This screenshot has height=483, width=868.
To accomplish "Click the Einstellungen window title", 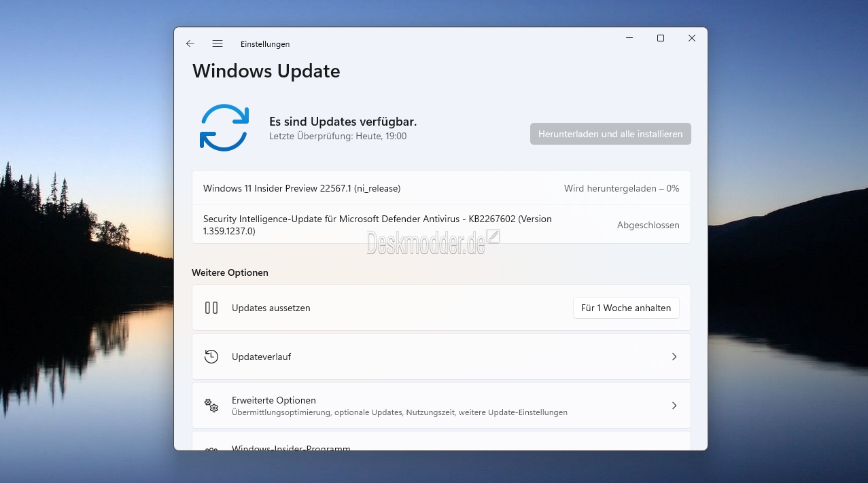I will 265,44.
